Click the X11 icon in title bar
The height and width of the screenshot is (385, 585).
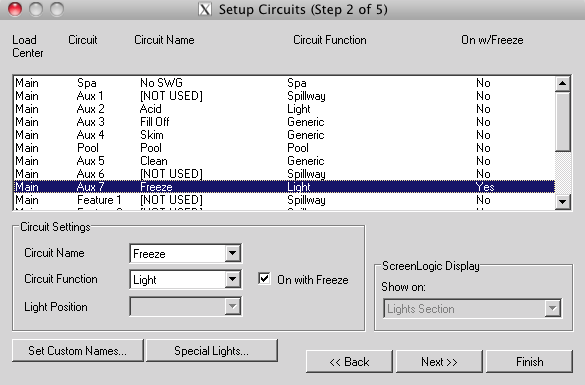[x=205, y=9]
